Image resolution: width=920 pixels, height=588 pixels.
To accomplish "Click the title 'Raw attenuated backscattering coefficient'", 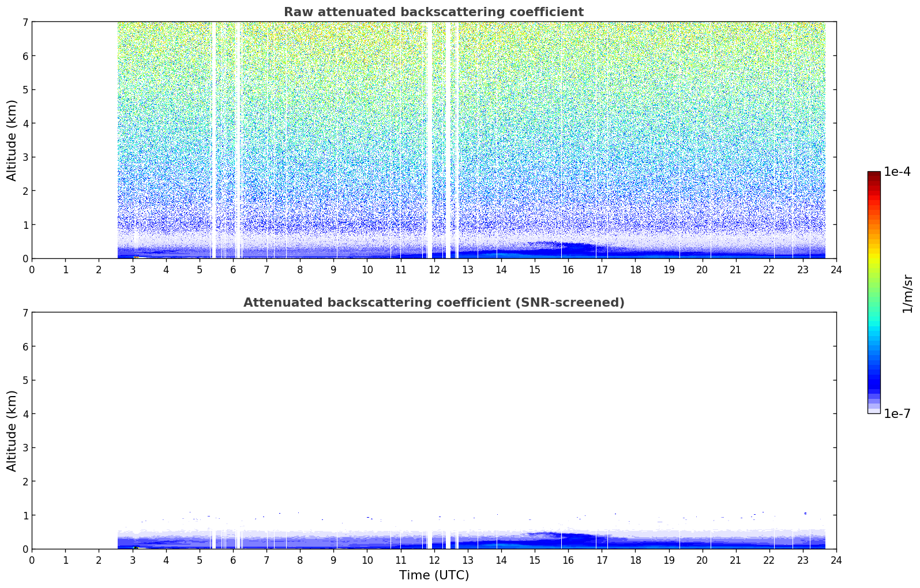I will coord(434,12).
